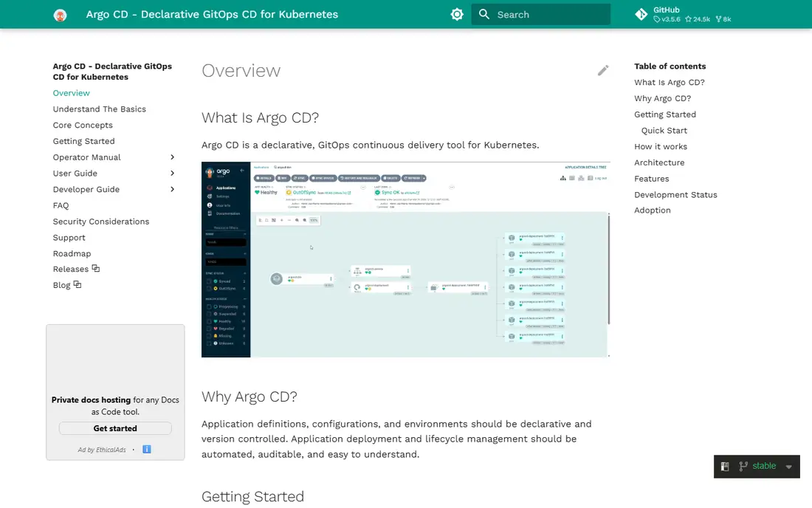Click the v3.5.6 version tag
The width and height of the screenshot is (812, 508).
pyautogui.click(x=667, y=19)
